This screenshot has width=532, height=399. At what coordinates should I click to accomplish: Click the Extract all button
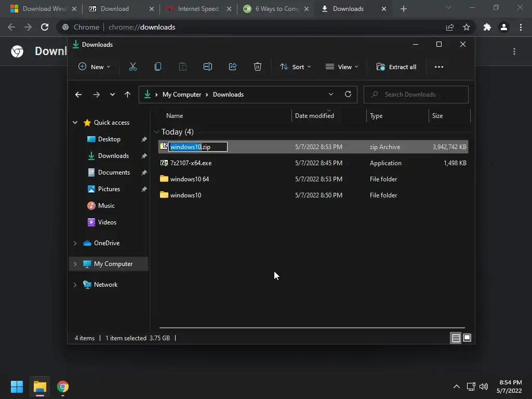click(396, 67)
